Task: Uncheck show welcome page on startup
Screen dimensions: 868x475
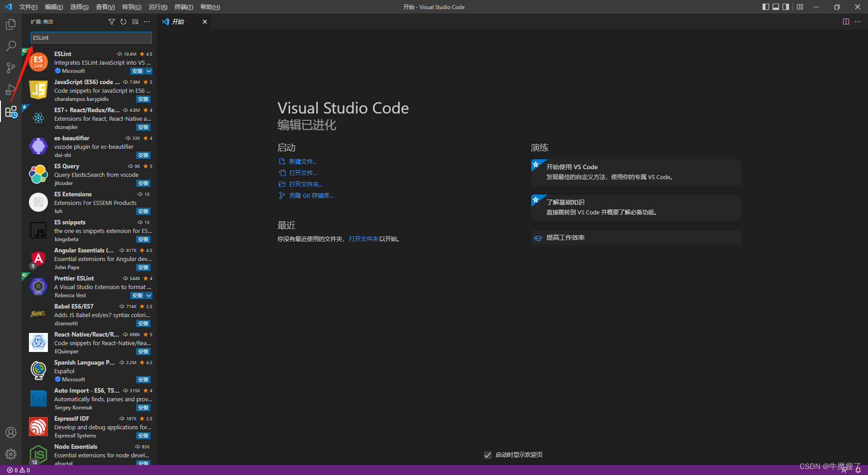Action: [487, 455]
